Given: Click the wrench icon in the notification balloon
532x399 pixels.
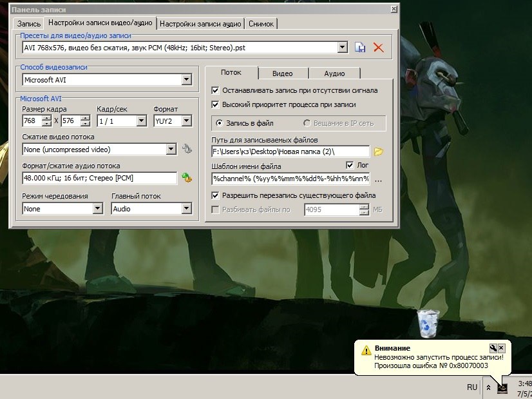Looking at the screenshot, I should click(x=493, y=347).
